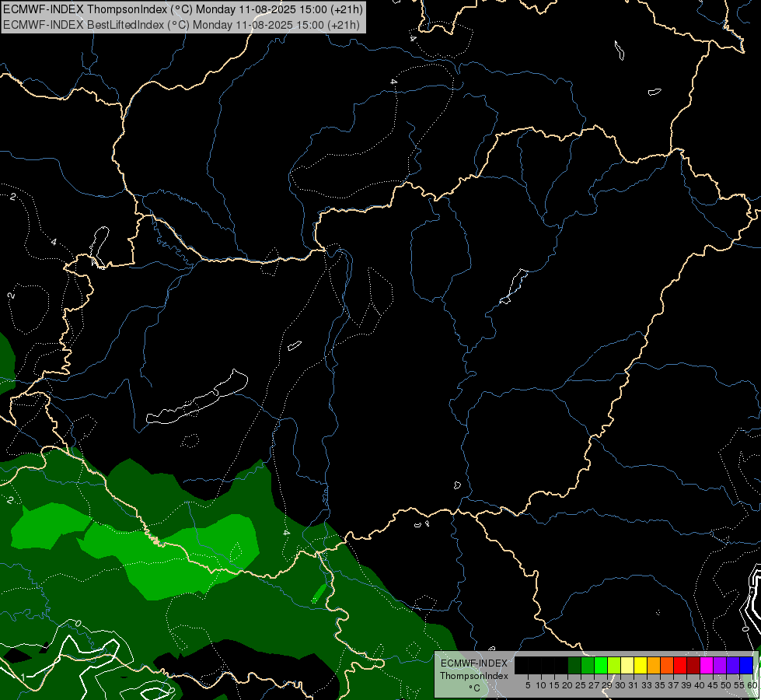This screenshot has width=761, height=700.
Task: Click legend tick value '30'
Action: (x=621, y=685)
